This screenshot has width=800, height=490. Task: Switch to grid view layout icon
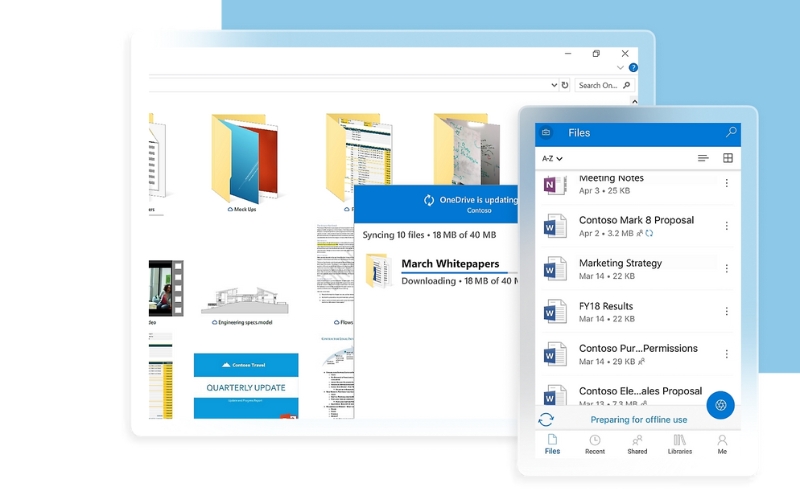[728, 158]
